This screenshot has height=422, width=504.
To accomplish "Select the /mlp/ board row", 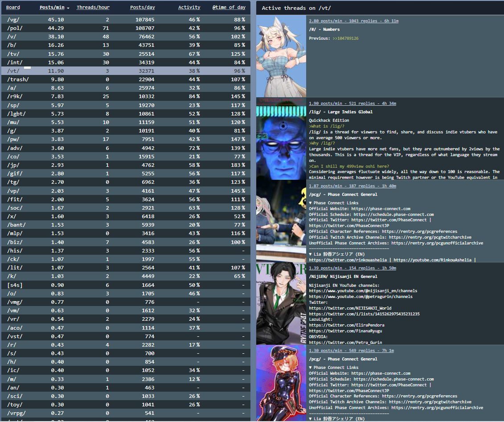I will tap(126, 233).
